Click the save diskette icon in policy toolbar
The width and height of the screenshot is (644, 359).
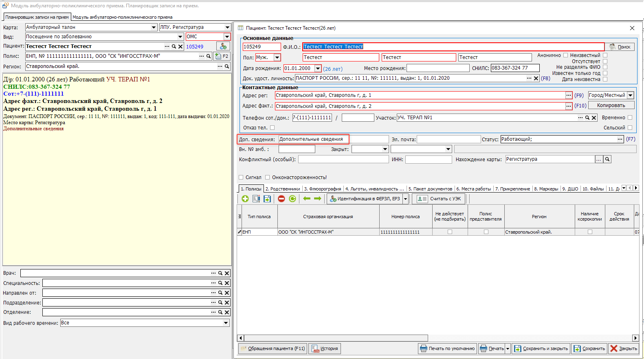tap(267, 199)
